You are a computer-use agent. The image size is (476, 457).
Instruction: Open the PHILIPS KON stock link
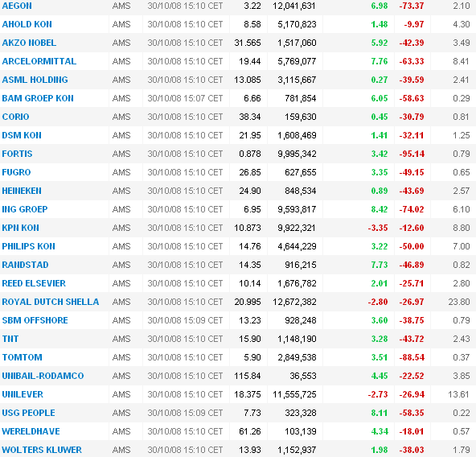(x=28, y=246)
